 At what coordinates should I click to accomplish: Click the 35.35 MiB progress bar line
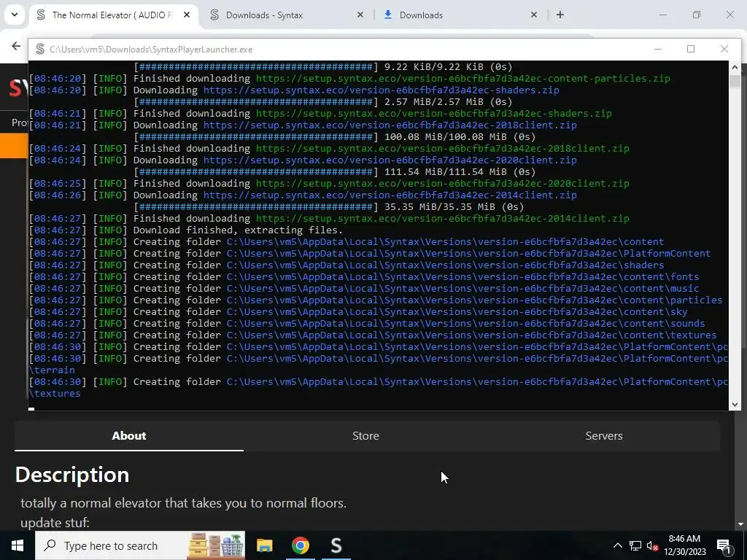click(x=329, y=206)
